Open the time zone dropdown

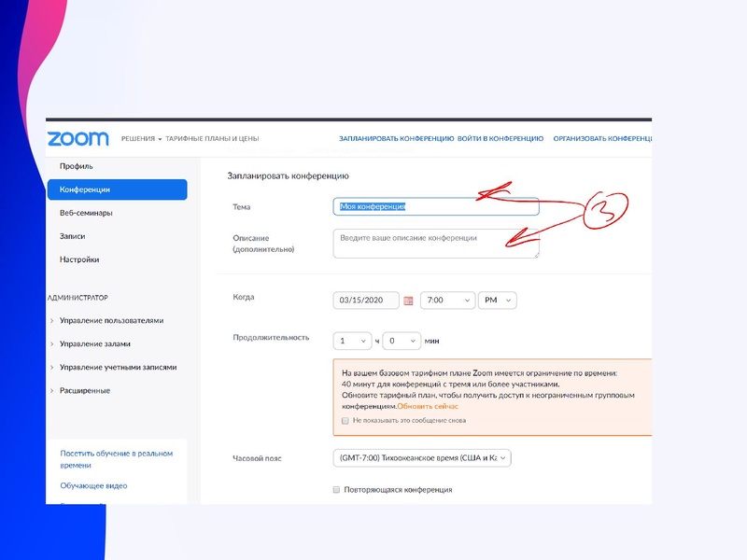pos(422,458)
